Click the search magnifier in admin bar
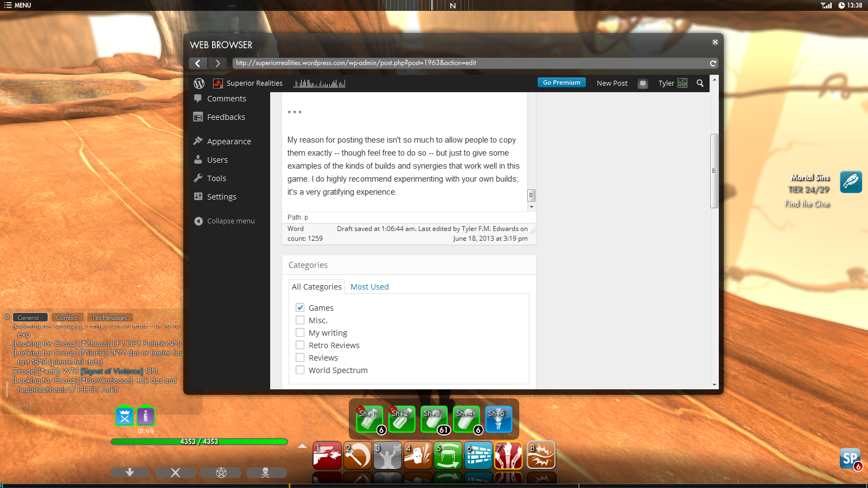This screenshot has width=868, height=488. click(700, 84)
